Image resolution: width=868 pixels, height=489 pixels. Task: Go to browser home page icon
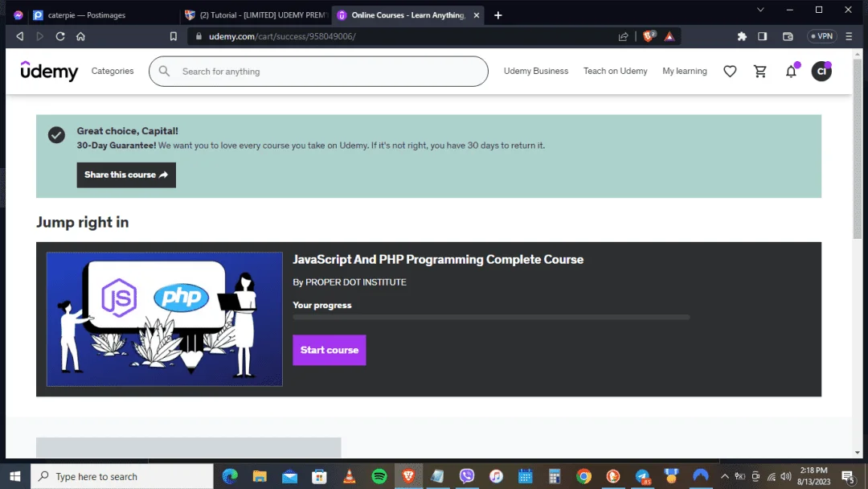click(81, 36)
